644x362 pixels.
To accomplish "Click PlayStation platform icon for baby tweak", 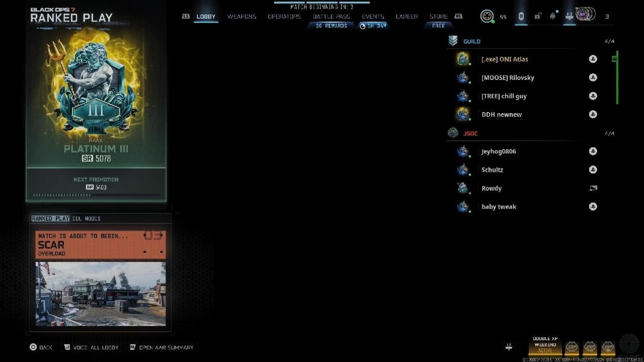I will pos(593,206).
